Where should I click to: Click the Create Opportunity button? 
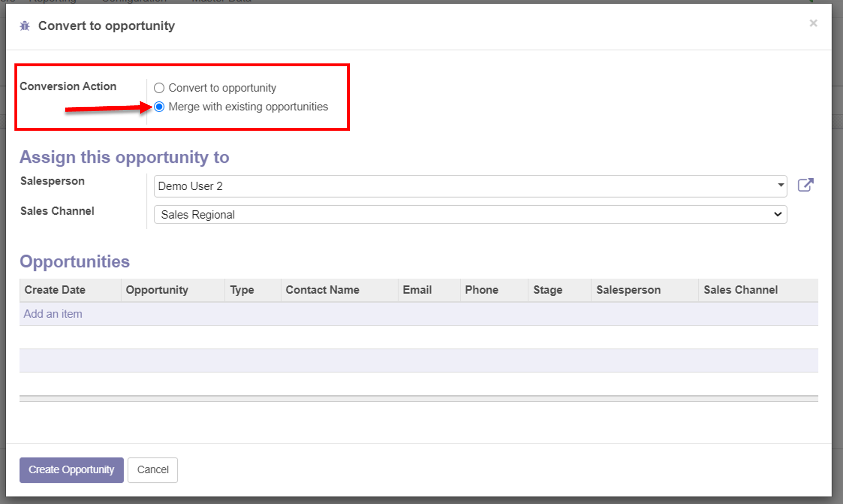tap(72, 469)
